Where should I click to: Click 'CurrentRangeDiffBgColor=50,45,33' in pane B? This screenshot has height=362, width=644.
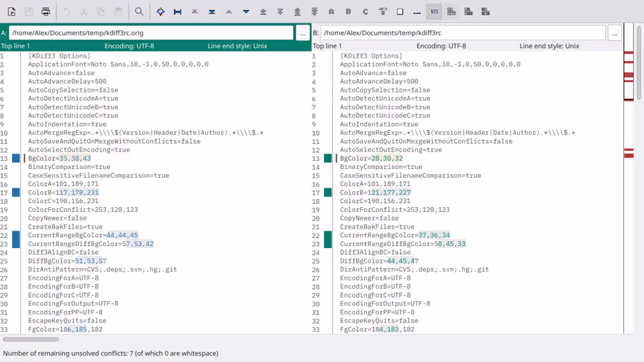(402, 244)
